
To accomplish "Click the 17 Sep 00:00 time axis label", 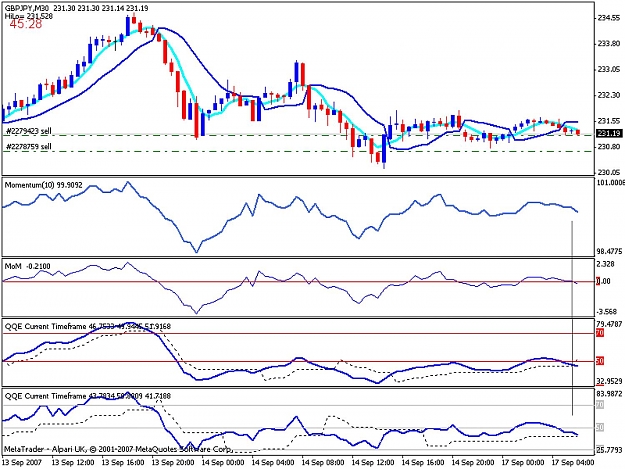I will [x=523, y=462].
